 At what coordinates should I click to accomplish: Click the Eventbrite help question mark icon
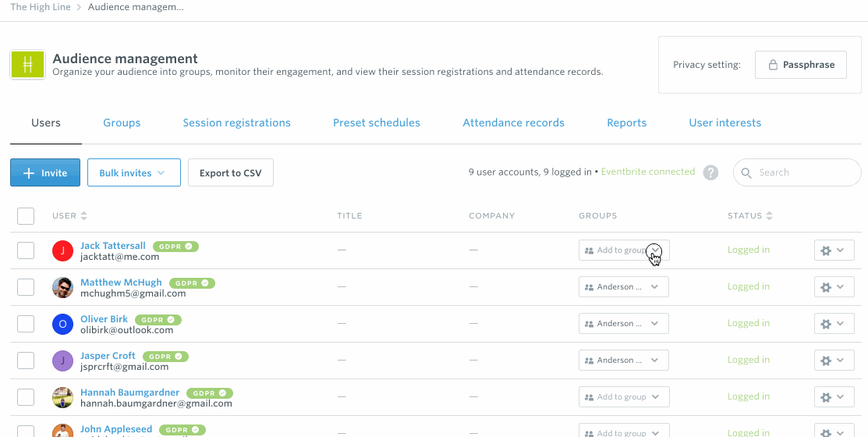[x=710, y=172]
